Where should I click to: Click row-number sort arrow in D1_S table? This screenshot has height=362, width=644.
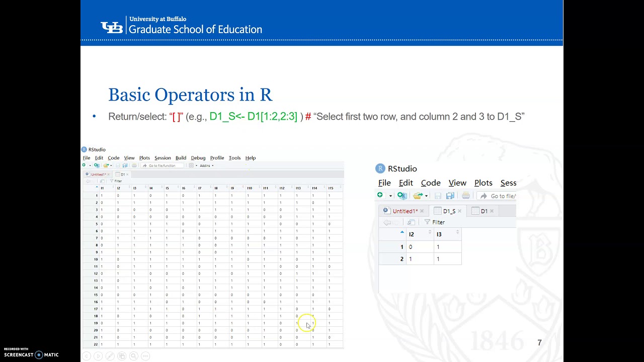[402, 232]
